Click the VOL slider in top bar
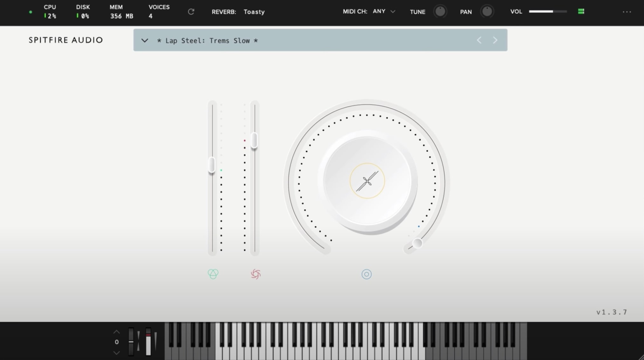Screen dimensions: 644x360 [548, 11]
